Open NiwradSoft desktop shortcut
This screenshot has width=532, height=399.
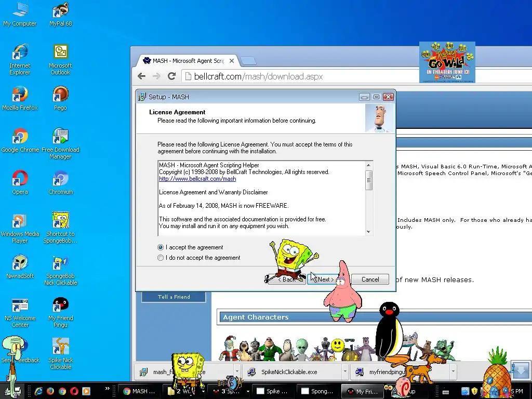pos(20,267)
